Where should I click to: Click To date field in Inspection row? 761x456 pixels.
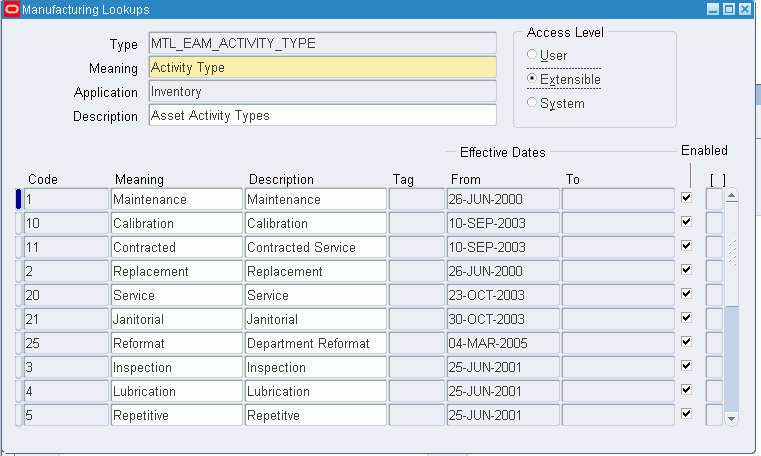point(618,367)
